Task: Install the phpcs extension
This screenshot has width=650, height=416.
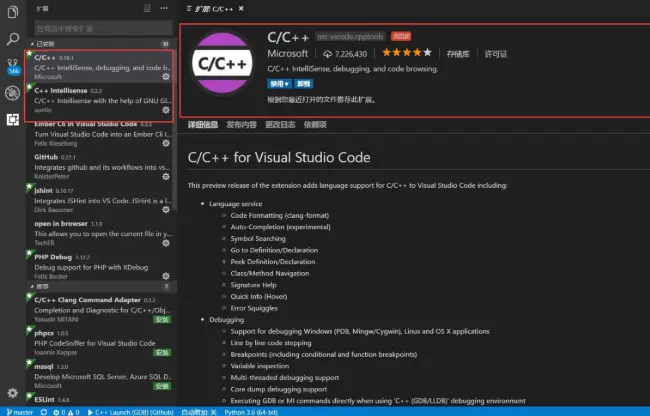Action: [162, 353]
